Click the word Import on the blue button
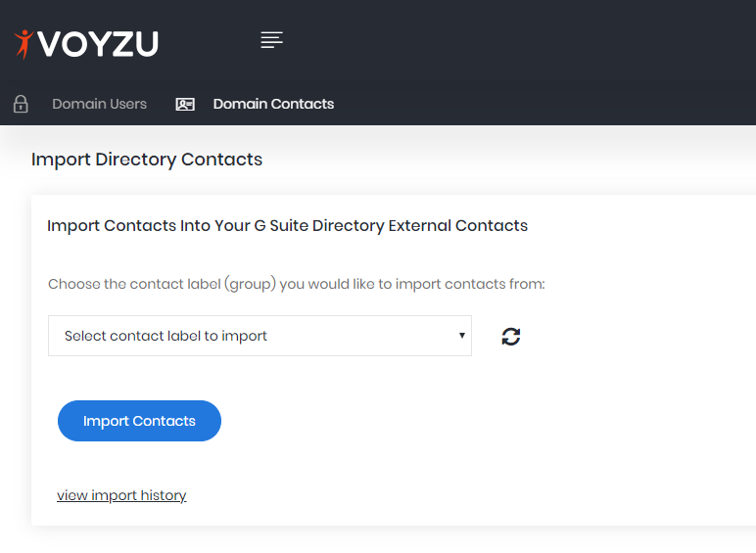The height and width of the screenshot is (553, 756). [106, 421]
